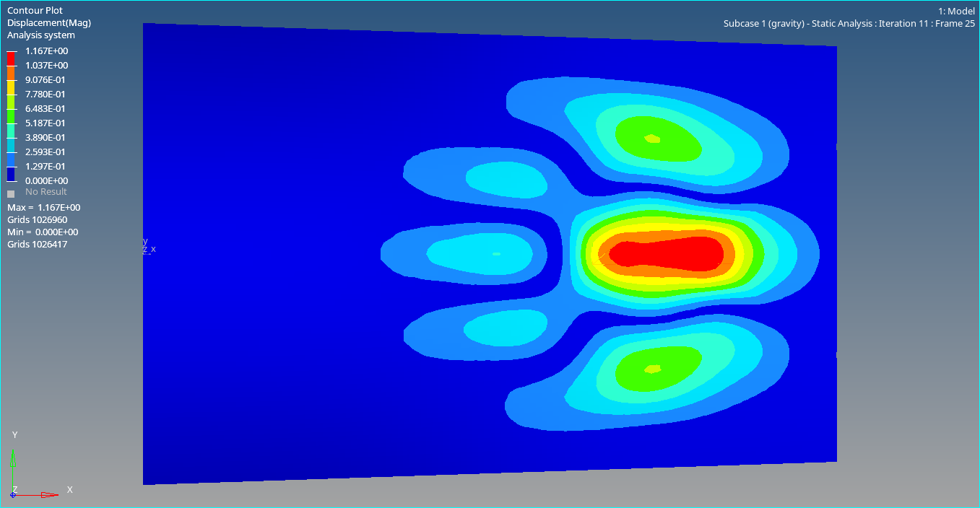Select the 1.167E+00 top legend value
980x508 pixels.
(46, 51)
